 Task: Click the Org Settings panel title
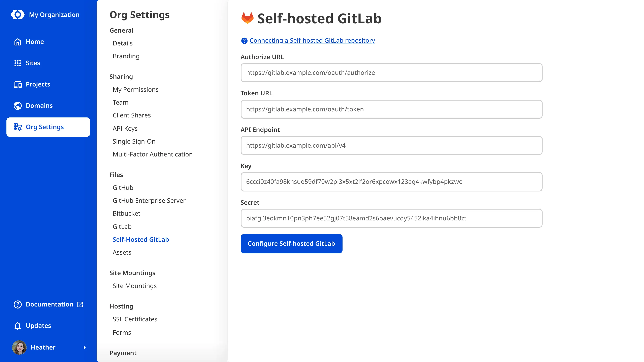[139, 15]
